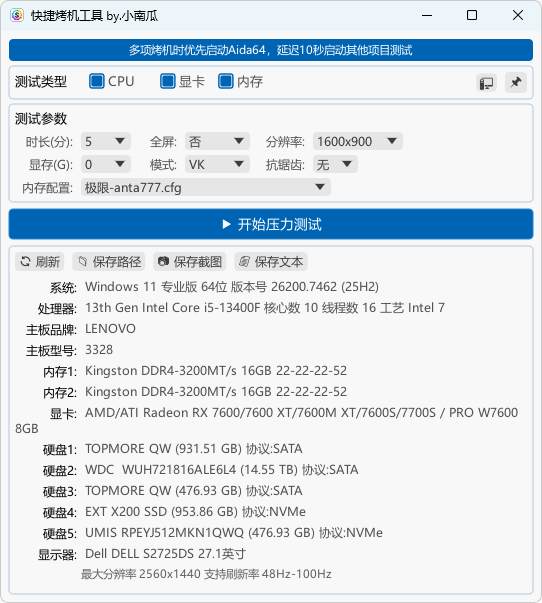This screenshot has width=542, height=603.
Task: Expand the 分辨率 1600x900 dropdown
Action: tap(358, 142)
